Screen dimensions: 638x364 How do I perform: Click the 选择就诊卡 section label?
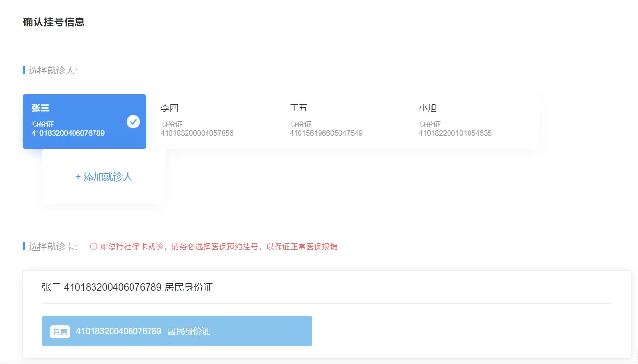(53, 247)
